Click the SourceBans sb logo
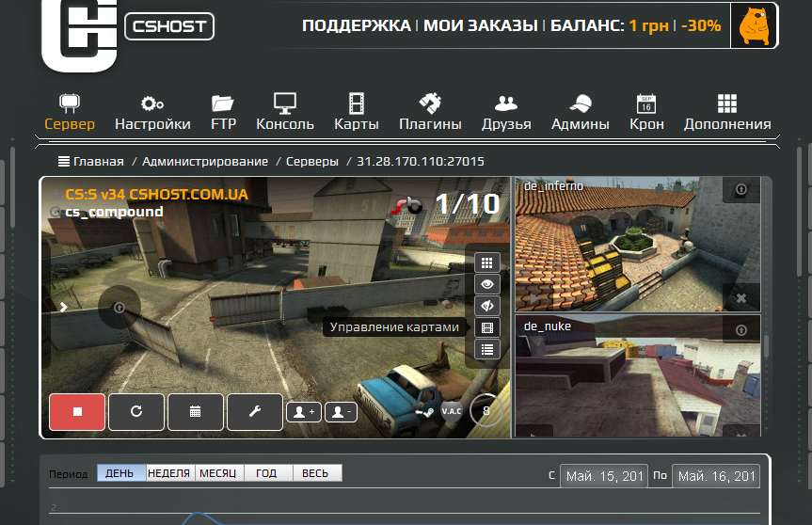This screenshot has width=812, height=525. (406, 206)
